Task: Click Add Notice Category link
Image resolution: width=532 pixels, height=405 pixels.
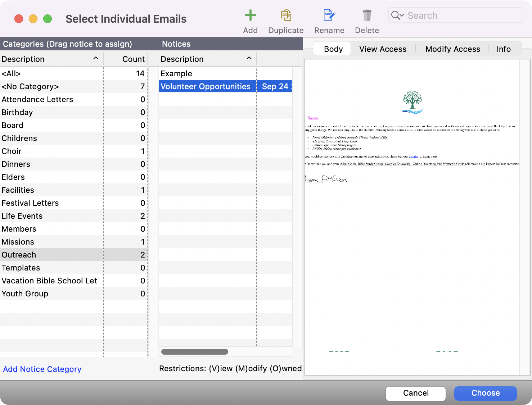Action: pos(42,369)
